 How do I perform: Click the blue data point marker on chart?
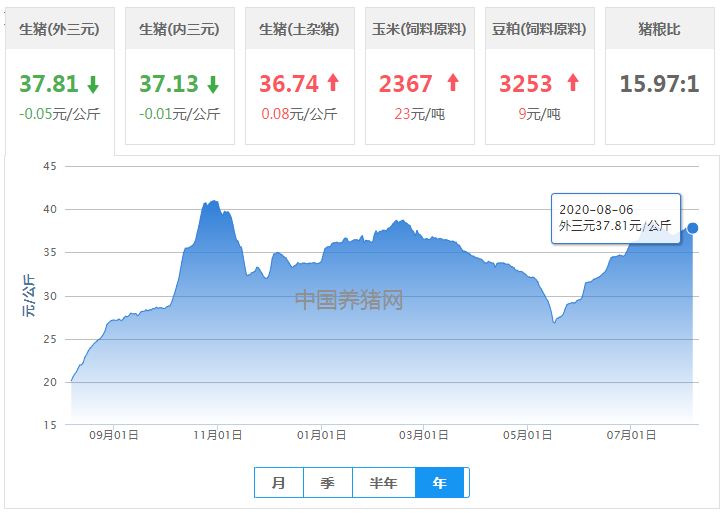693,228
